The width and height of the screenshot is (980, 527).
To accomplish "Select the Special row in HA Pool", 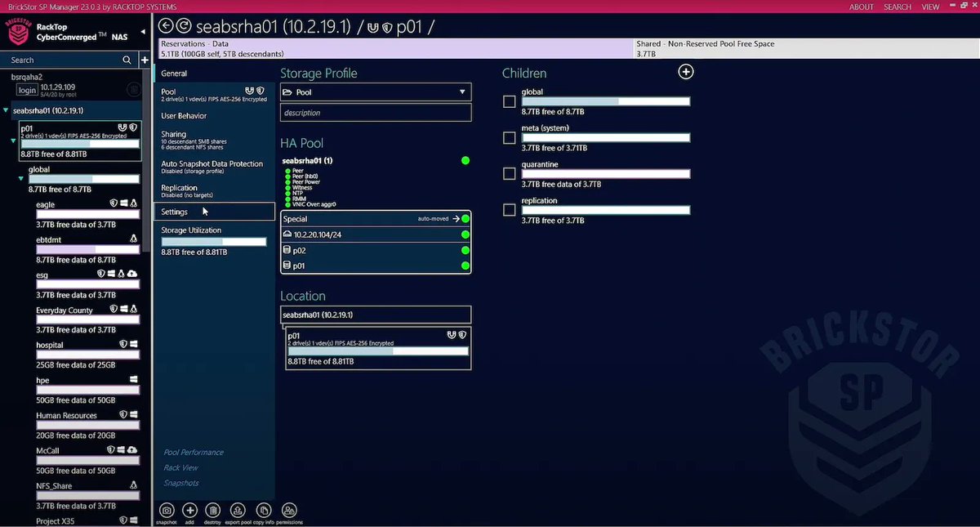I will pos(376,219).
